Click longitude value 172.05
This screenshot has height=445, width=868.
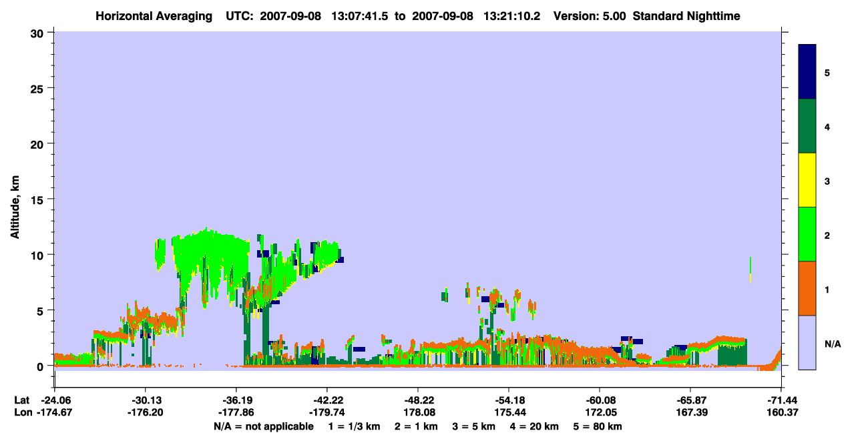(x=602, y=413)
